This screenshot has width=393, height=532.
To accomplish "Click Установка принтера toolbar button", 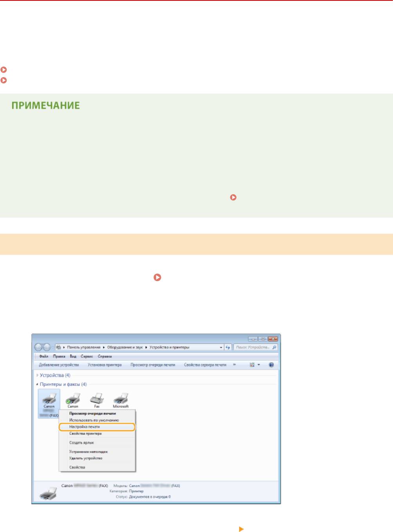I will pos(105,365).
